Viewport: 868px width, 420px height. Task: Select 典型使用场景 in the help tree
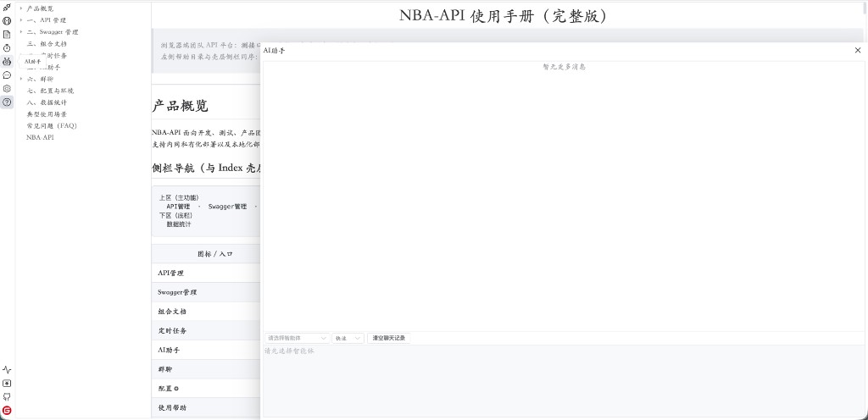click(x=47, y=114)
